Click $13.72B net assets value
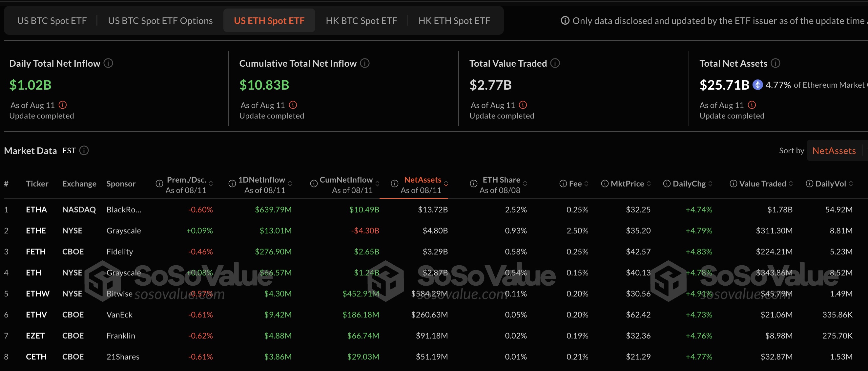868x371 pixels. pos(433,209)
